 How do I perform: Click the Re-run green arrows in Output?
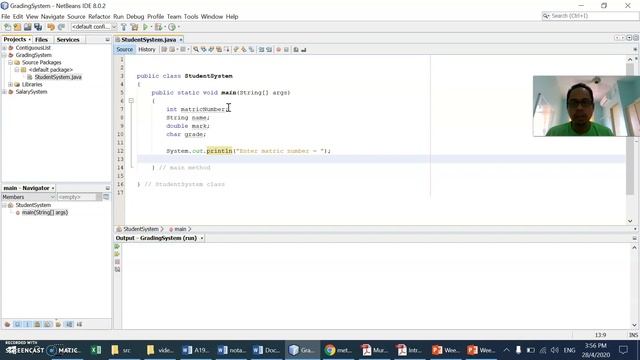[117, 247]
